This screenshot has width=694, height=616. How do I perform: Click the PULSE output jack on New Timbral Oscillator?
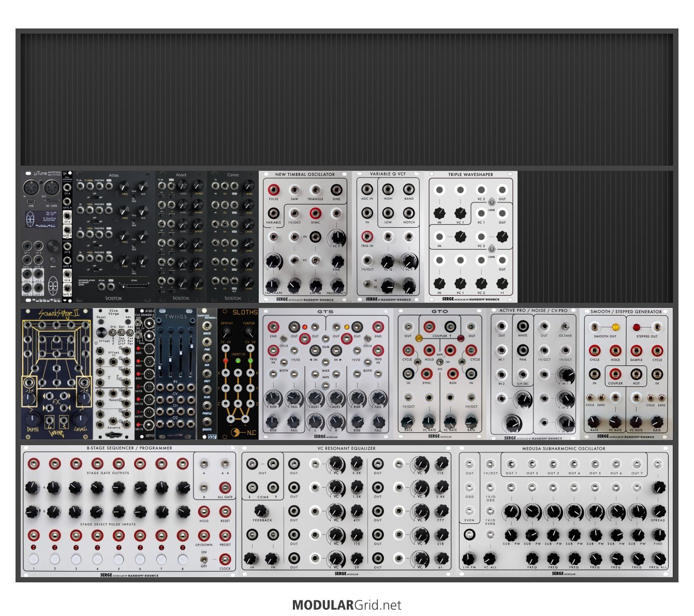(273, 189)
